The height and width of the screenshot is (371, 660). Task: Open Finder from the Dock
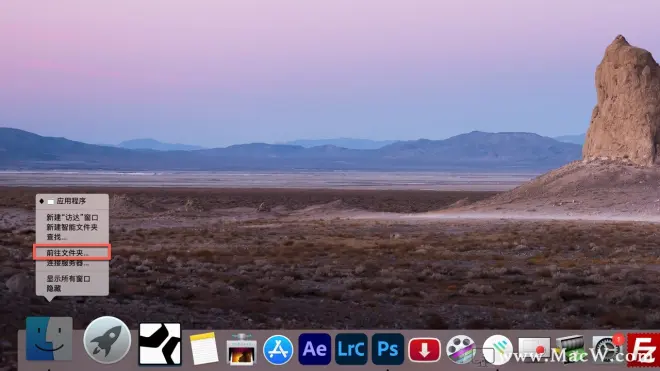(x=49, y=339)
